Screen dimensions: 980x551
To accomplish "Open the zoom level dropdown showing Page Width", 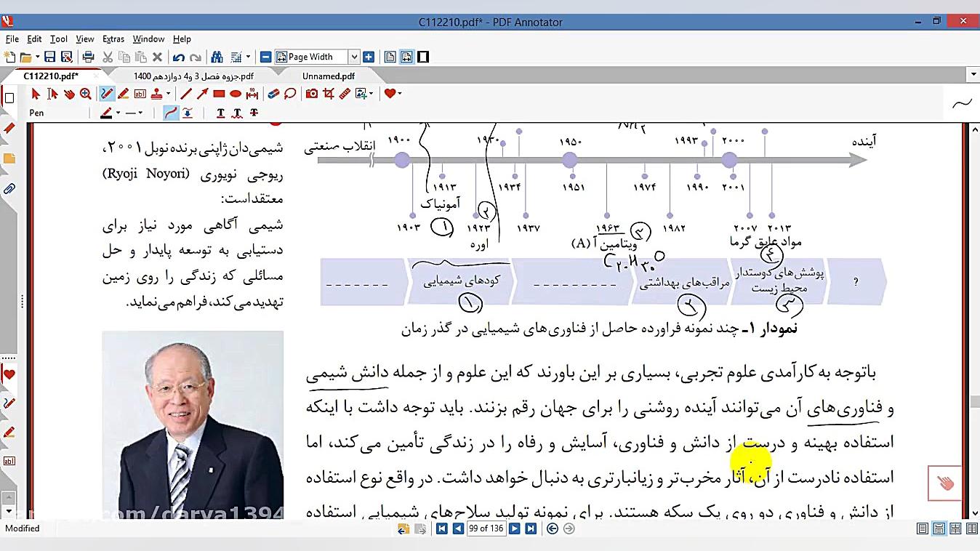I will (354, 56).
